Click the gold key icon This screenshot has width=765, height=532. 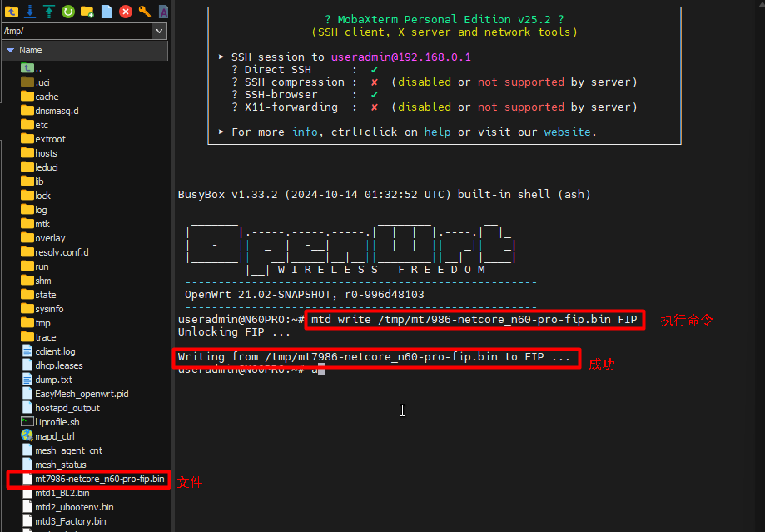pos(145,11)
